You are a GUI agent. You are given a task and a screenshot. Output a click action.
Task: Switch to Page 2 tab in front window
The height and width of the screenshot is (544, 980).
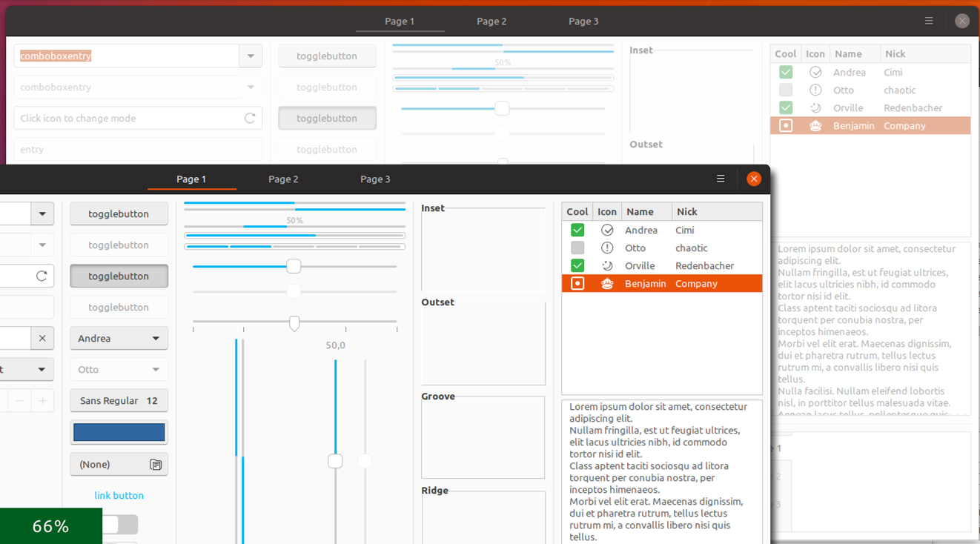(x=283, y=179)
